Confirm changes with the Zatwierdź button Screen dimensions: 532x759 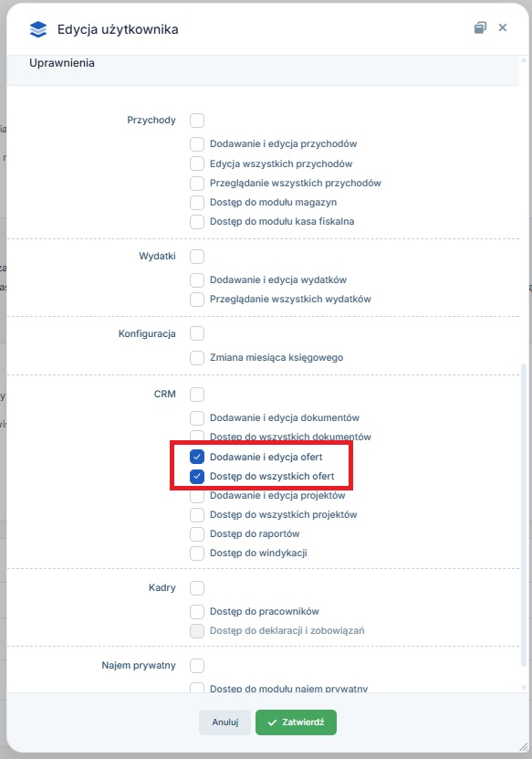(x=296, y=722)
